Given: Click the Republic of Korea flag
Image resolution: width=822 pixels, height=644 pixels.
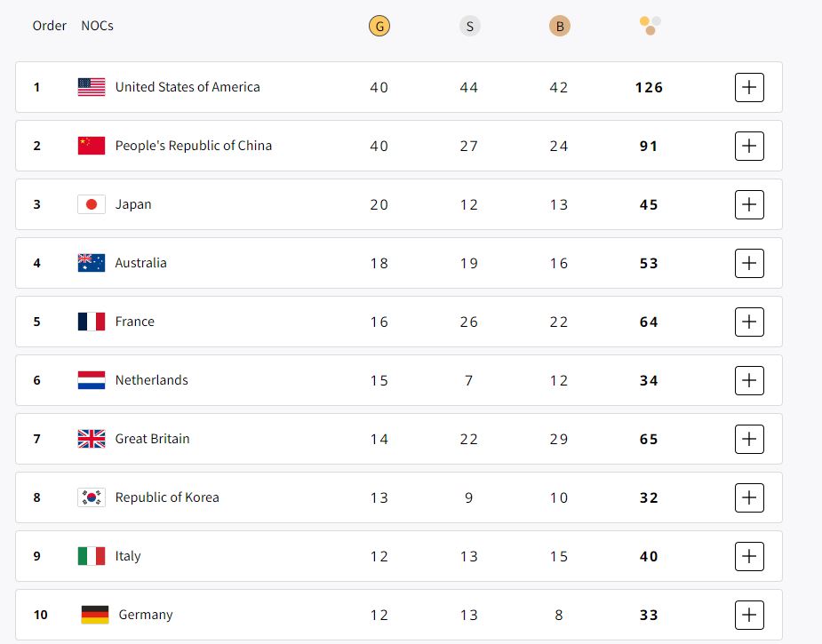Looking at the screenshot, I should [x=92, y=497].
